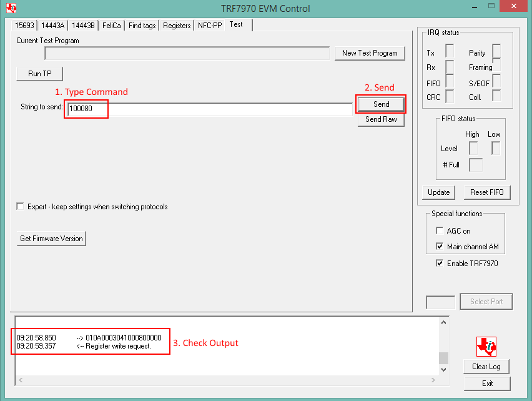This screenshot has height=401, width=532.
Task: Click the Reset FIFO button
Action: coord(487,192)
